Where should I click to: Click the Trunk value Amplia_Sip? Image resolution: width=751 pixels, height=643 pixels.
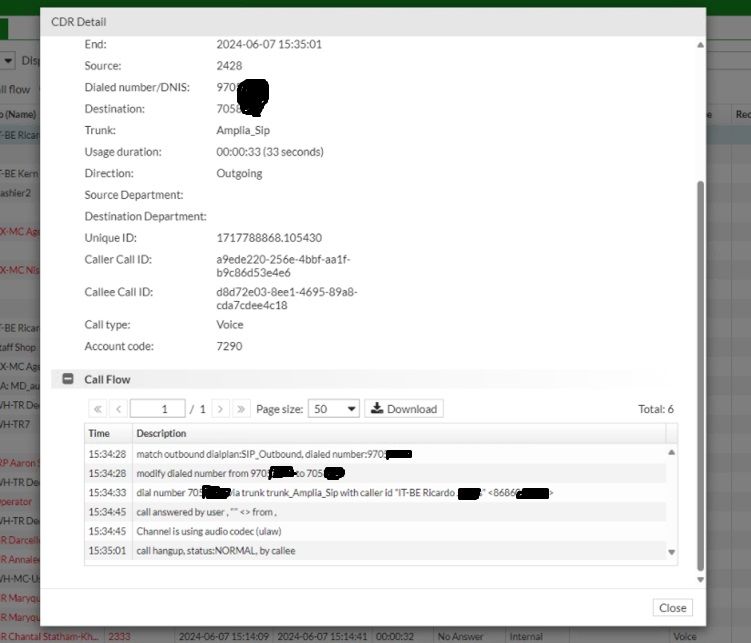[243, 130]
